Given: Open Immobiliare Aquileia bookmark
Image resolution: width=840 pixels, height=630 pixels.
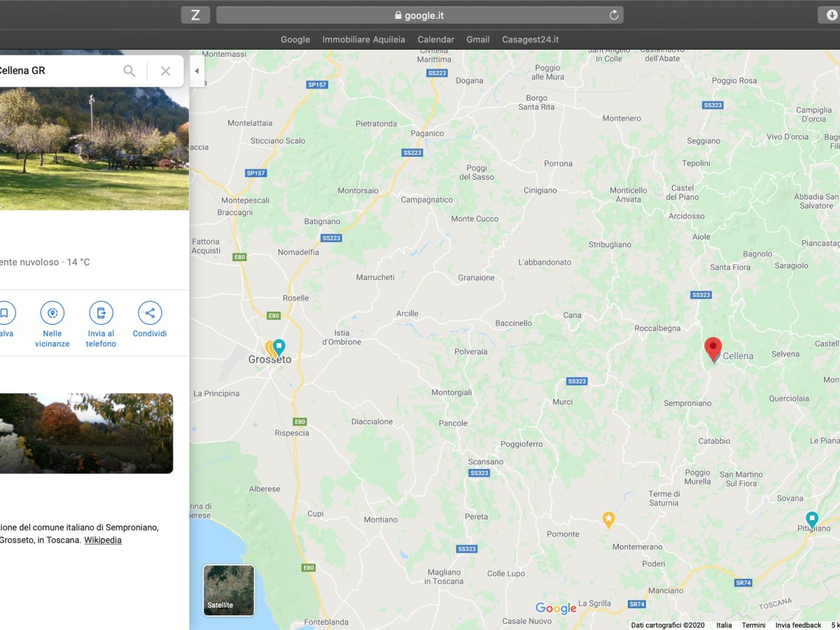Looking at the screenshot, I should click(x=363, y=40).
